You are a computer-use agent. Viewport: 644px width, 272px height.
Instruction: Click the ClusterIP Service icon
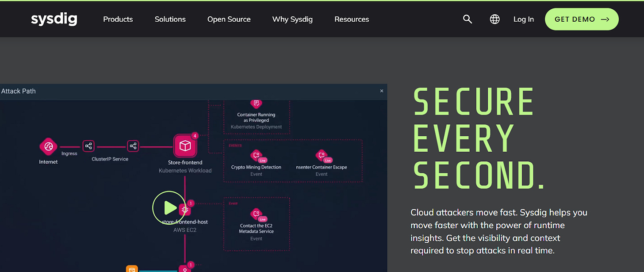133,146
